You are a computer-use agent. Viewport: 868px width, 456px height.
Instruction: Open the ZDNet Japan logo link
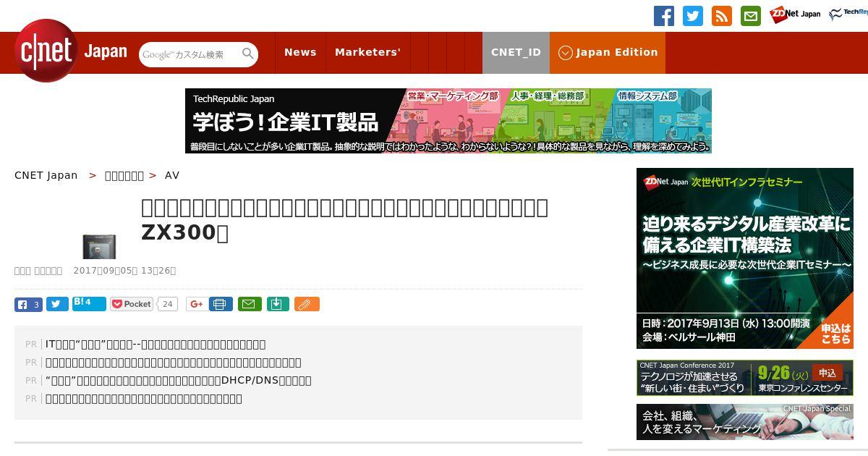click(x=796, y=14)
